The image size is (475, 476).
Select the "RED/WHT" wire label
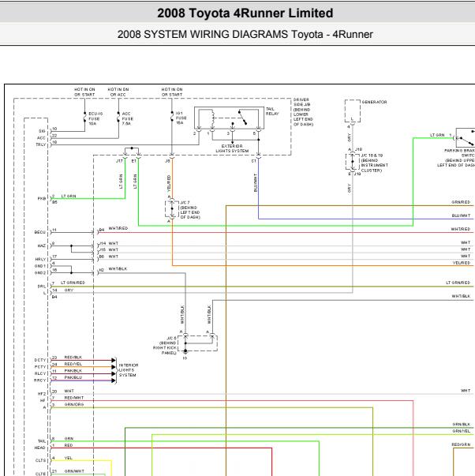[x=74, y=398]
